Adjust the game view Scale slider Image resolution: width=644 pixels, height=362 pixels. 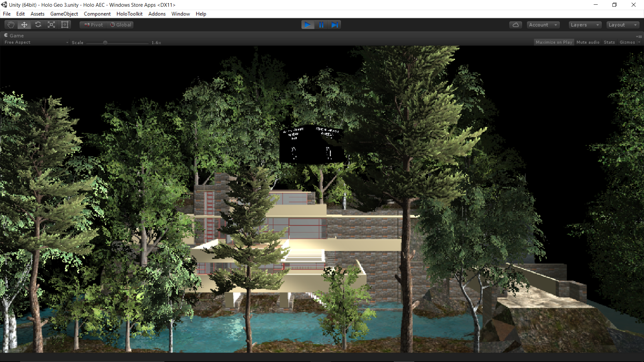click(117, 43)
